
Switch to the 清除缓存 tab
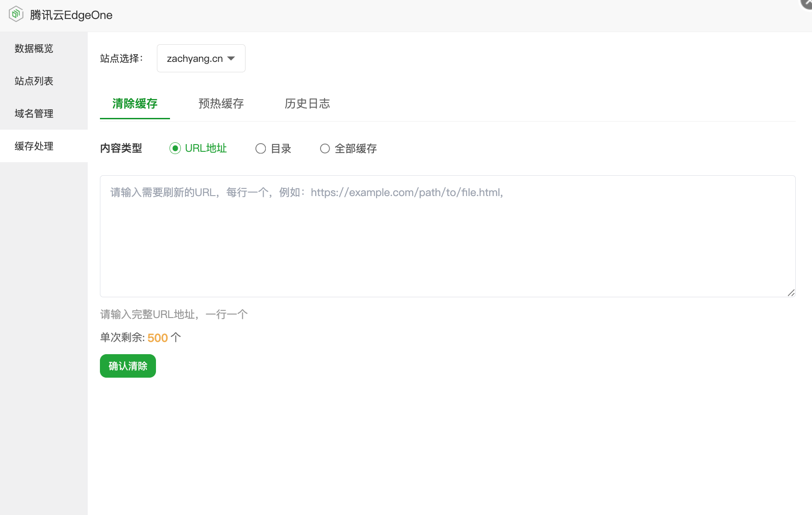[x=135, y=103]
